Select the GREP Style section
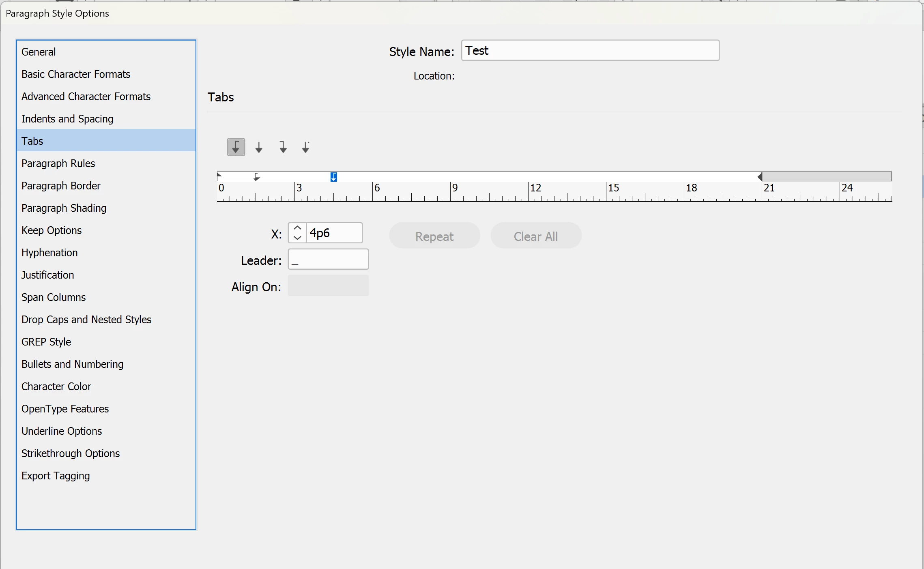Image resolution: width=924 pixels, height=569 pixels. tap(46, 342)
